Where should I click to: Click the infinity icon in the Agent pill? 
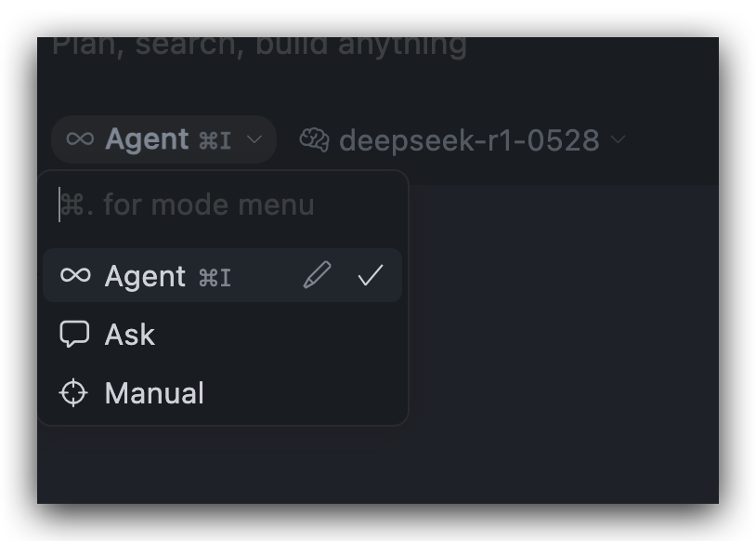[x=80, y=139]
